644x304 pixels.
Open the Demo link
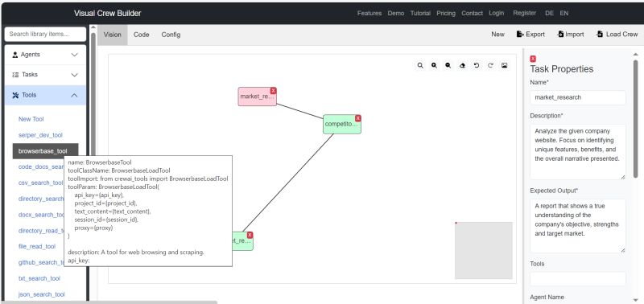pos(396,13)
